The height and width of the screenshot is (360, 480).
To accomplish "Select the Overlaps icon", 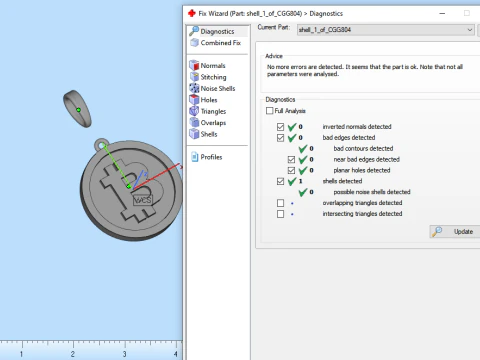I will click(194, 122).
